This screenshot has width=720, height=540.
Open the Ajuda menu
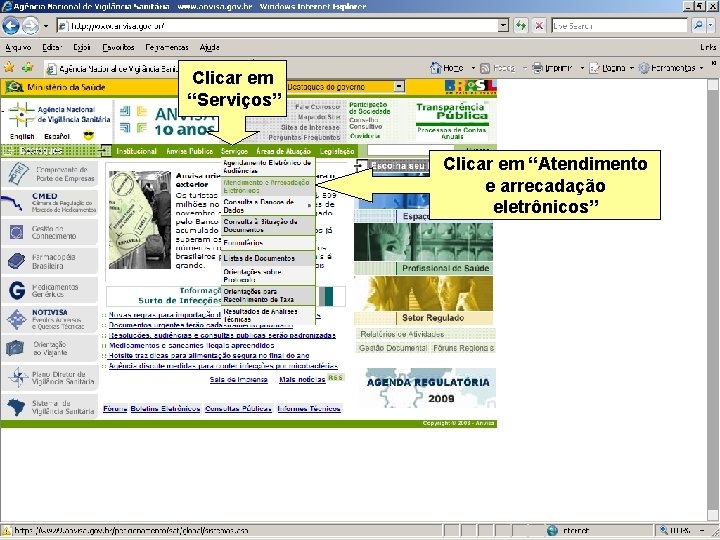[x=209, y=47]
